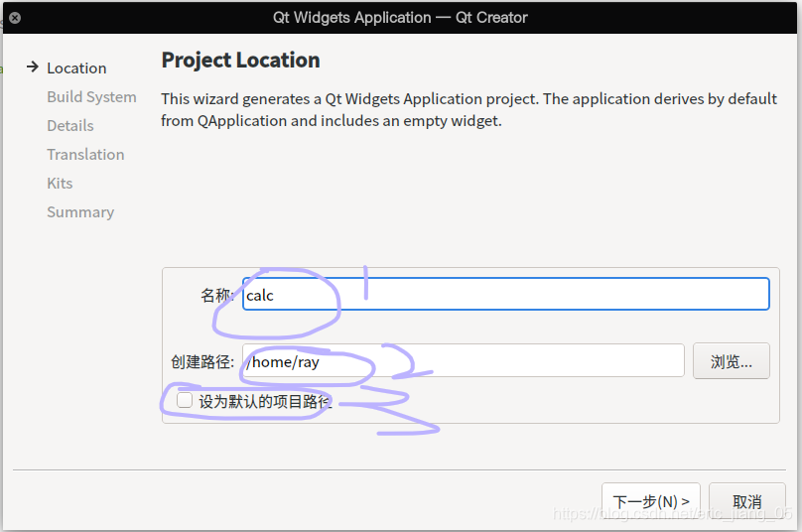Click the creation path field /home/ray
Screen dimensions: 802x532
(463, 360)
